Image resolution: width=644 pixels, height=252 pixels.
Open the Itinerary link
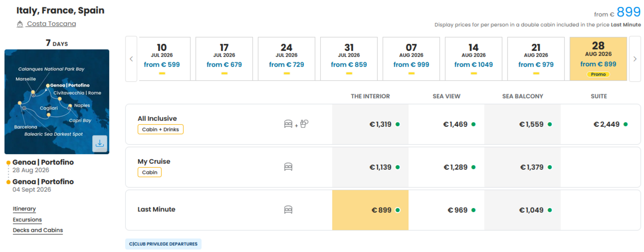click(x=24, y=209)
